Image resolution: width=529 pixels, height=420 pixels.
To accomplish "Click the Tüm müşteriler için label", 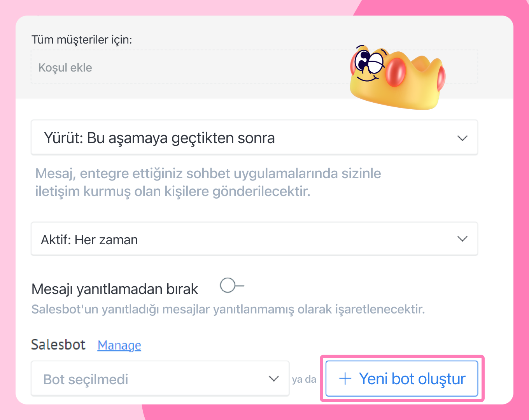I will (x=82, y=40).
